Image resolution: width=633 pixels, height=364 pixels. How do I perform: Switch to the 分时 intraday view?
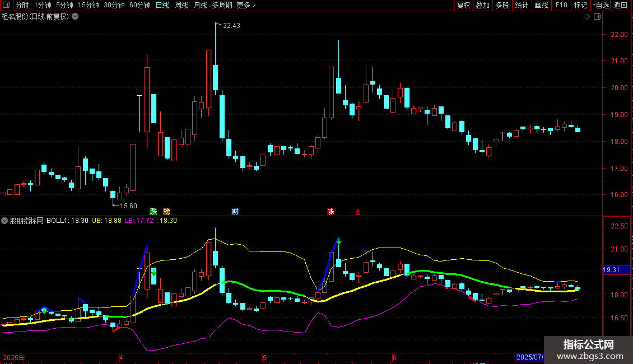(22, 5)
